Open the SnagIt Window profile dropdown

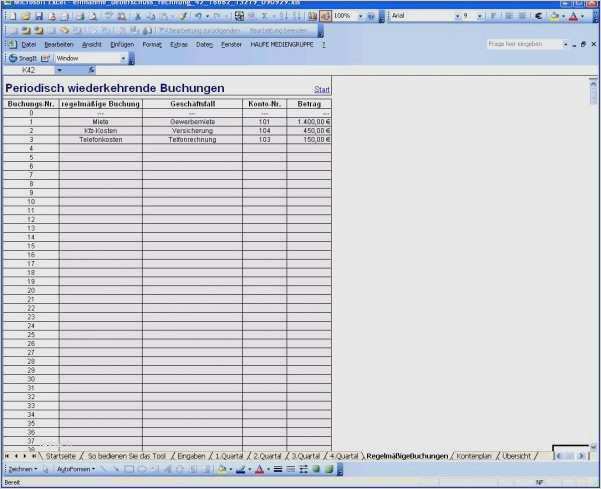tap(123, 58)
